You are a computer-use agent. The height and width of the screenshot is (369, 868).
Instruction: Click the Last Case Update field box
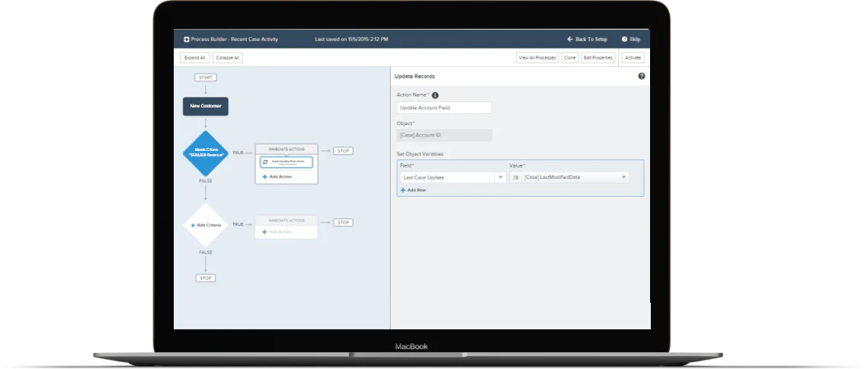pos(446,178)
